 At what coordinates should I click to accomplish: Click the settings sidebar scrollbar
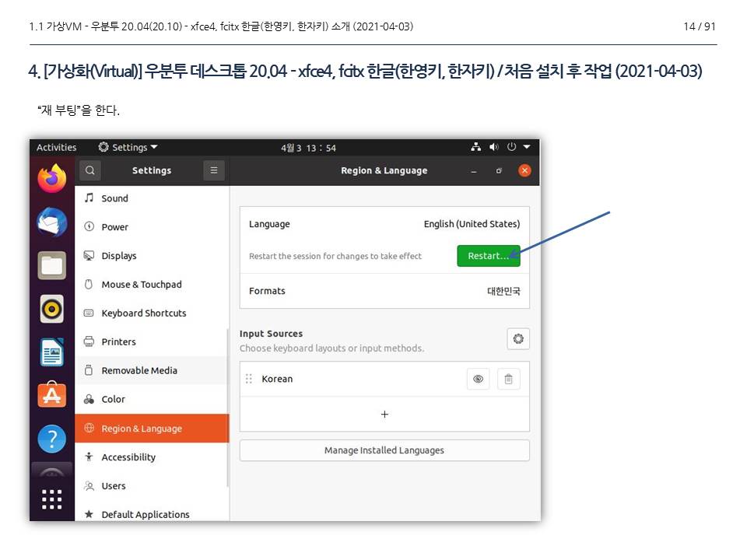tap(228, 408)
